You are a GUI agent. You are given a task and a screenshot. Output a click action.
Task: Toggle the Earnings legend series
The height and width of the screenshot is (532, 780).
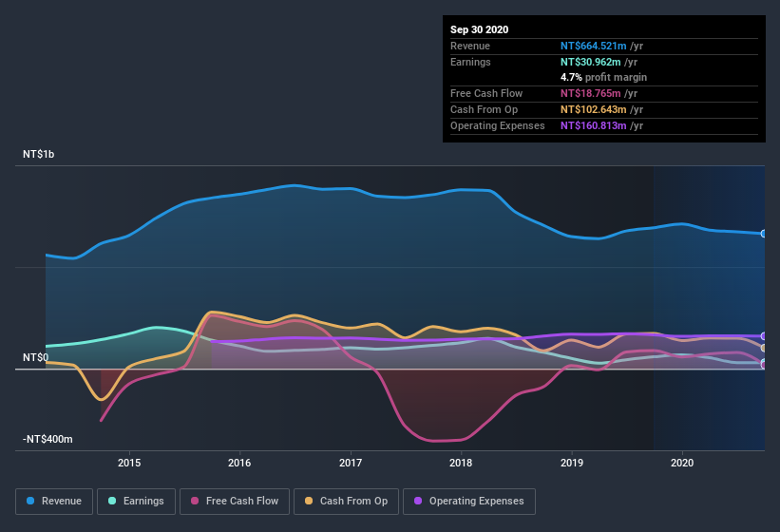136,502
